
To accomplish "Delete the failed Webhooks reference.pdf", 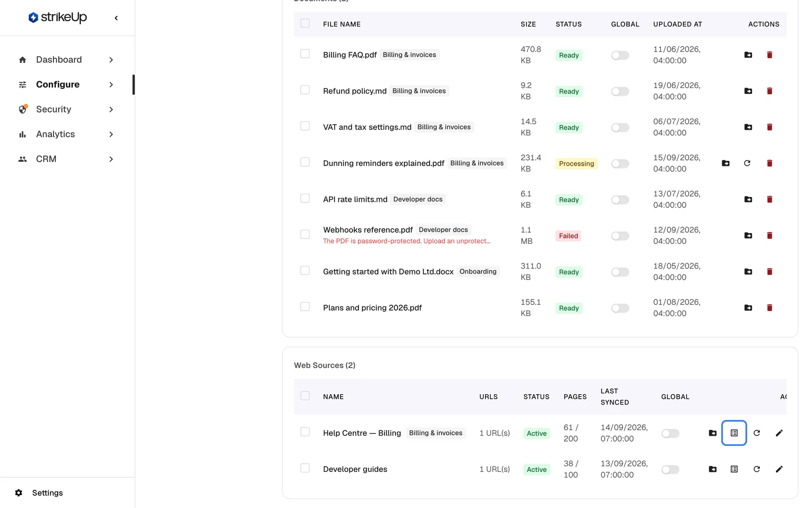I will [770, 235].
